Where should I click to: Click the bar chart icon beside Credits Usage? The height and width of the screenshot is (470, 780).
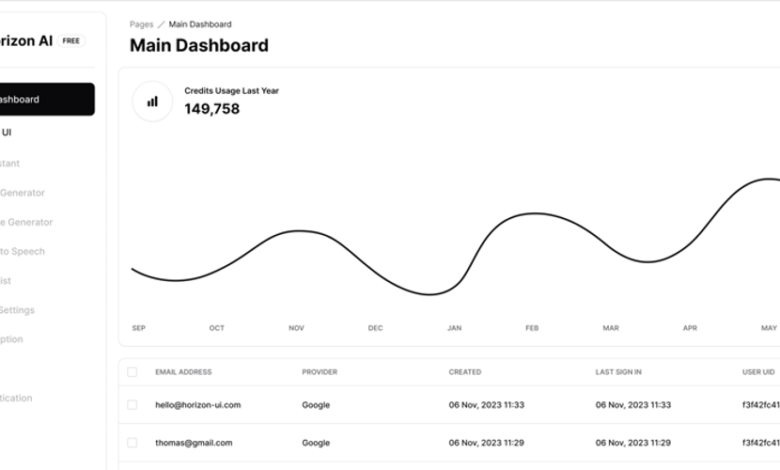pyautogui.click(x=152, y=101)
